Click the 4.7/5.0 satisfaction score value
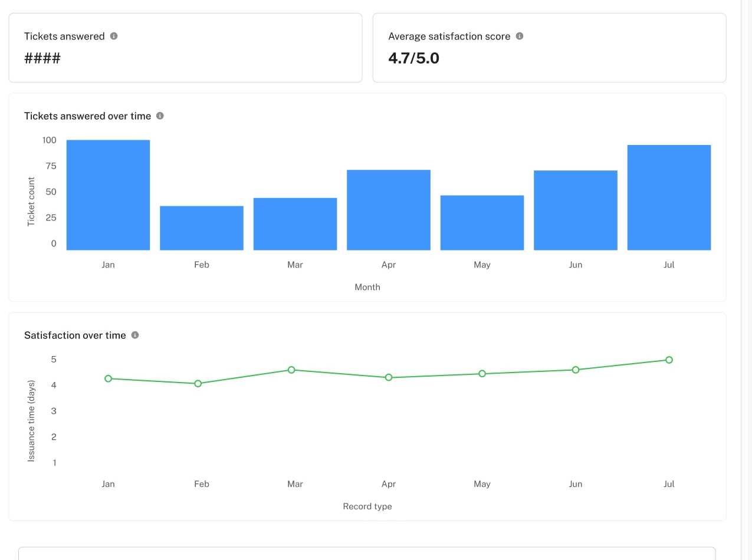752x560 pixels. click(413, 58)
